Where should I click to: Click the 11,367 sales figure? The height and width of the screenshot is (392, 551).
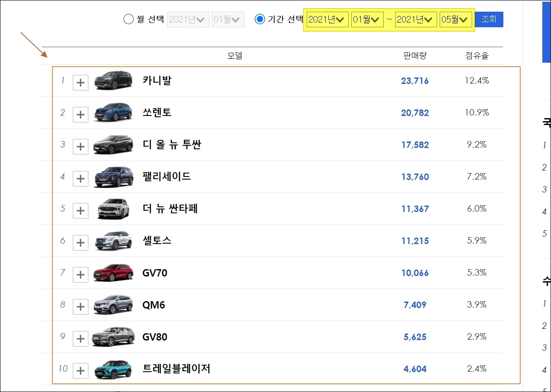[x=415, y=209]
